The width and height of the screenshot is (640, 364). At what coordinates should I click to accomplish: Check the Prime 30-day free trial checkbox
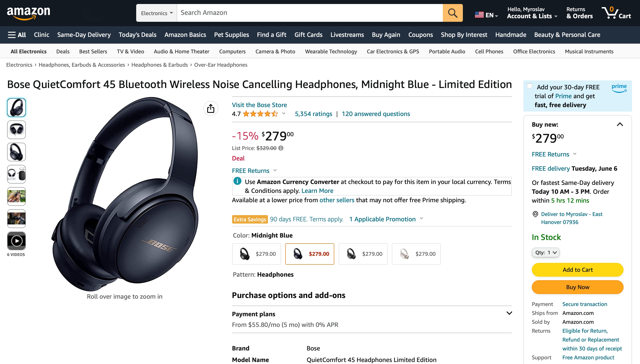point(529,86)
